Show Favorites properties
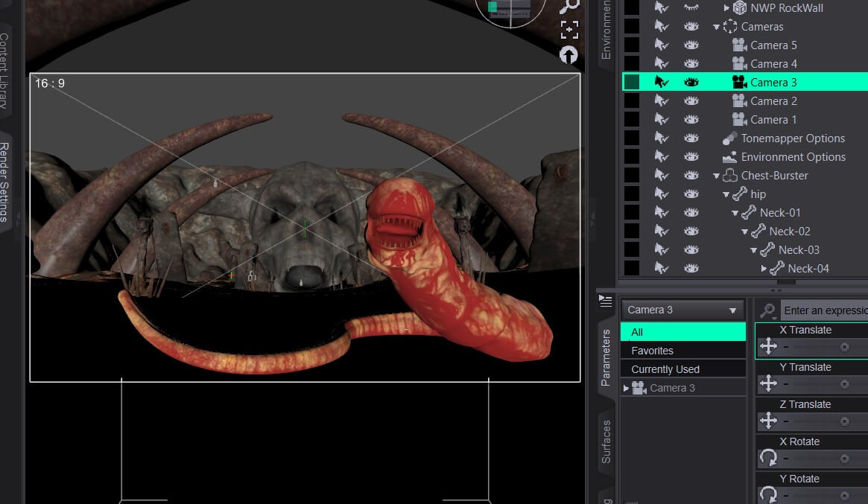Image resolution: width=868 pixels, height=504 pixels. pos(683,351)
